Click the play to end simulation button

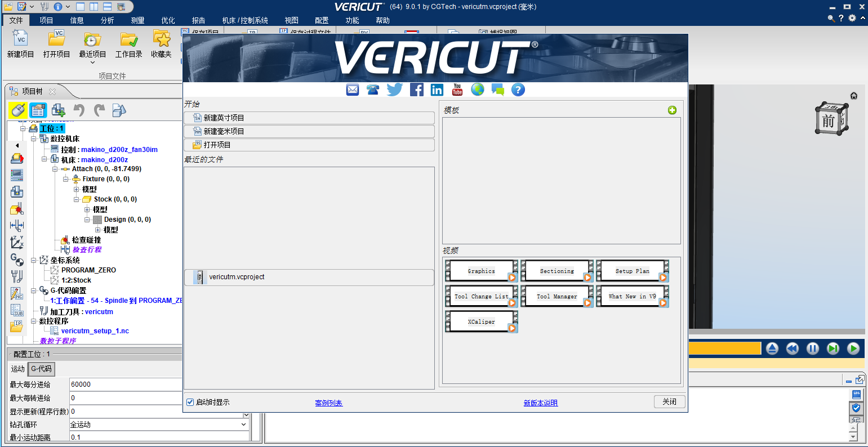tap(853, 348)
